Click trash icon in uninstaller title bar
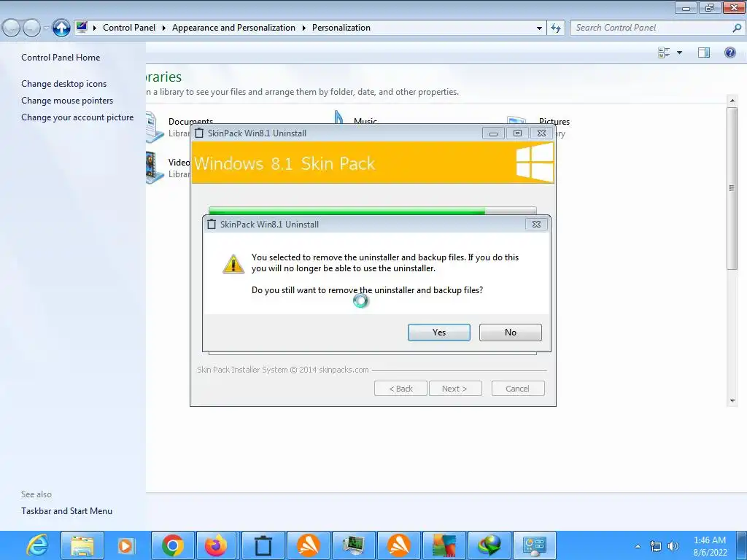Viewport: 747px width, 560px height. [199, 133]
